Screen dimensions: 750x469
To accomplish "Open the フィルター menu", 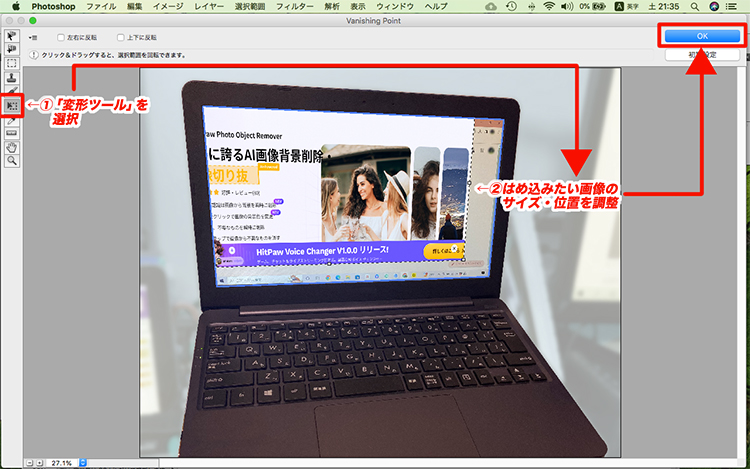I will [295, 6].
